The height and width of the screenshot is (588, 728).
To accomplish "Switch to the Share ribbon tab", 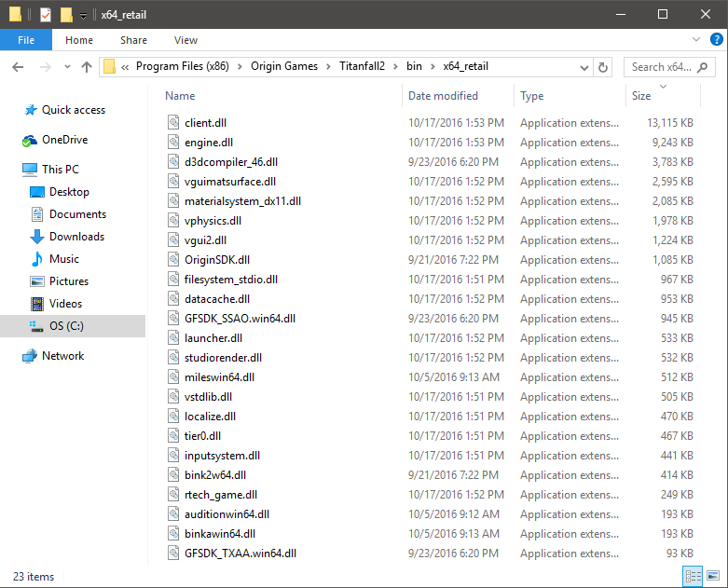I will (x=133, y=40).
